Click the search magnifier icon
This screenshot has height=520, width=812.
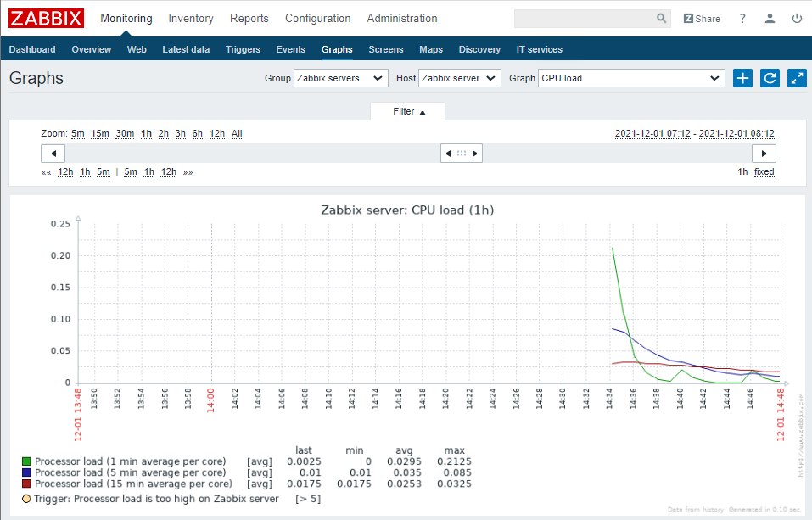click(661, 18)
